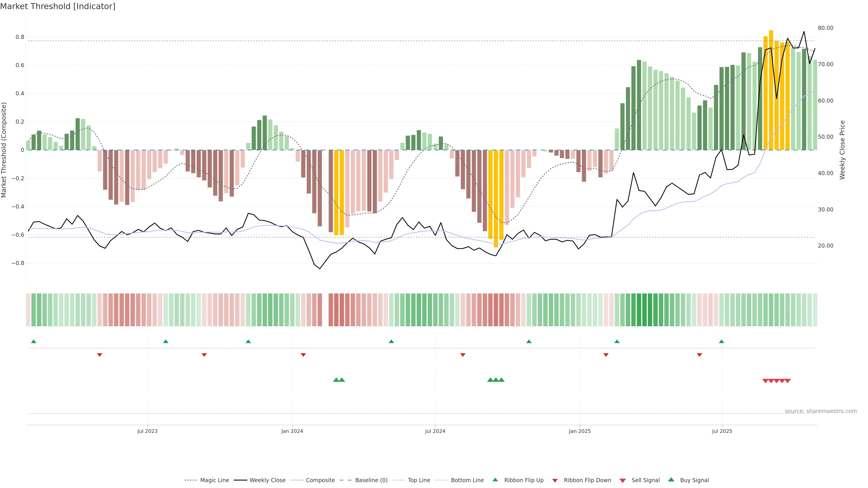This screenshot has width=868, height=488.
Task: Click the Sell Signal red triangle in legend
Action: 623,481
